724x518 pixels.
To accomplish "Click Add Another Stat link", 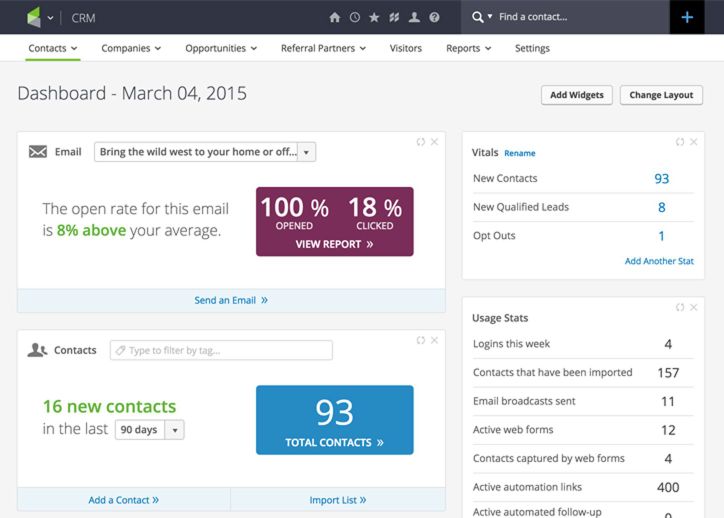I will tap(659, 261).
